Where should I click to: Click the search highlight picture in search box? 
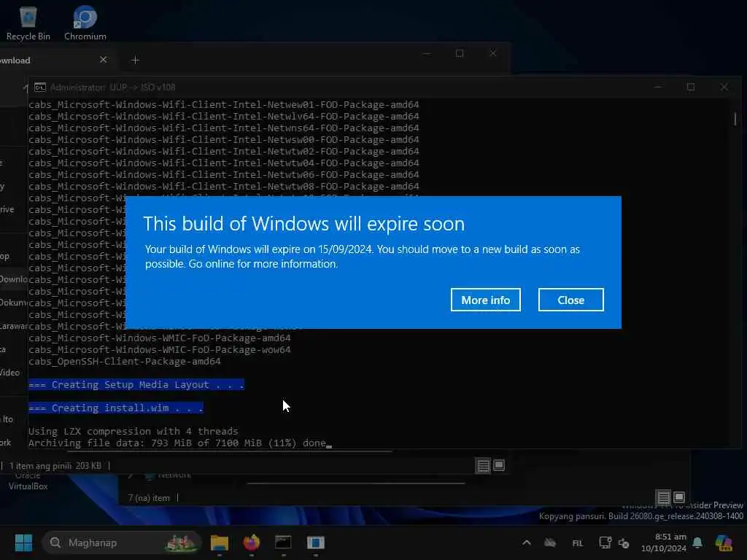tap(181, 542)
